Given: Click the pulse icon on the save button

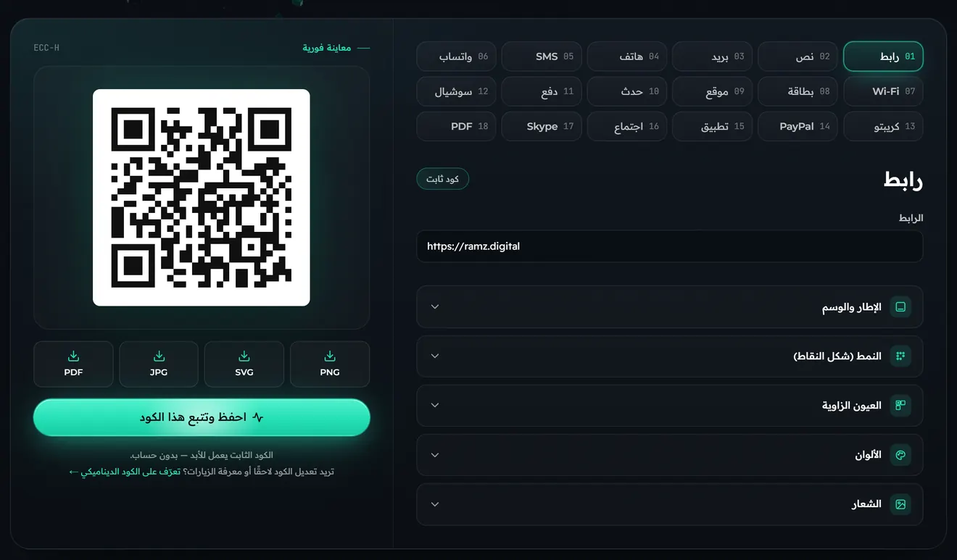Looking at the screenshot, I should coord(258,417).
